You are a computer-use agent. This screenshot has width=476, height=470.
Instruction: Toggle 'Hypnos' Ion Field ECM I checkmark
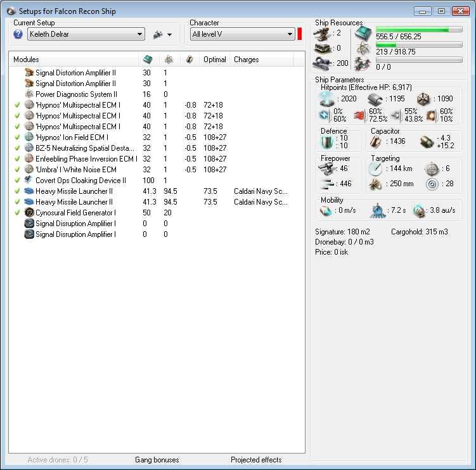coord(17,137)
